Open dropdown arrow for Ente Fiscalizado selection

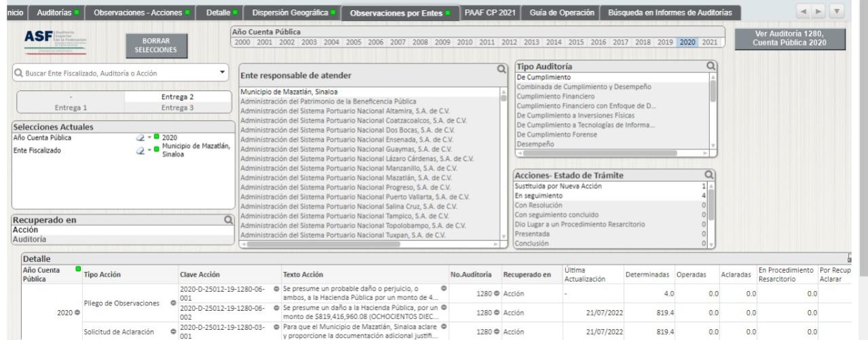(149, 149)
